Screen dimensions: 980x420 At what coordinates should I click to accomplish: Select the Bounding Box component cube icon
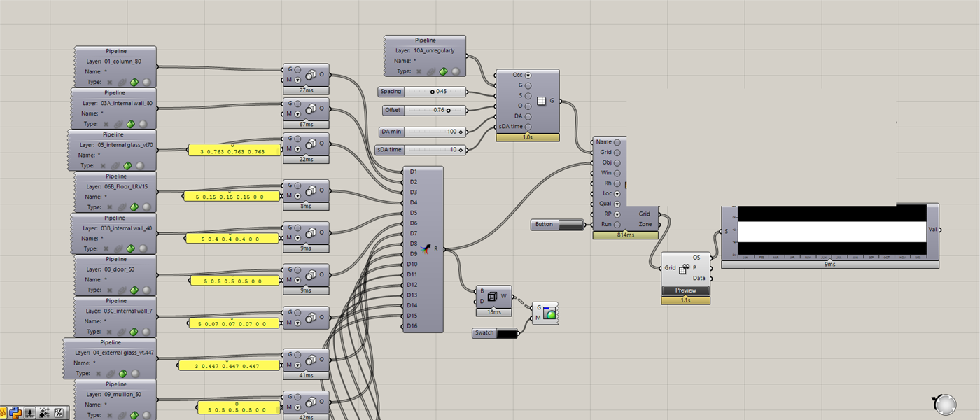tap(493, 296)
